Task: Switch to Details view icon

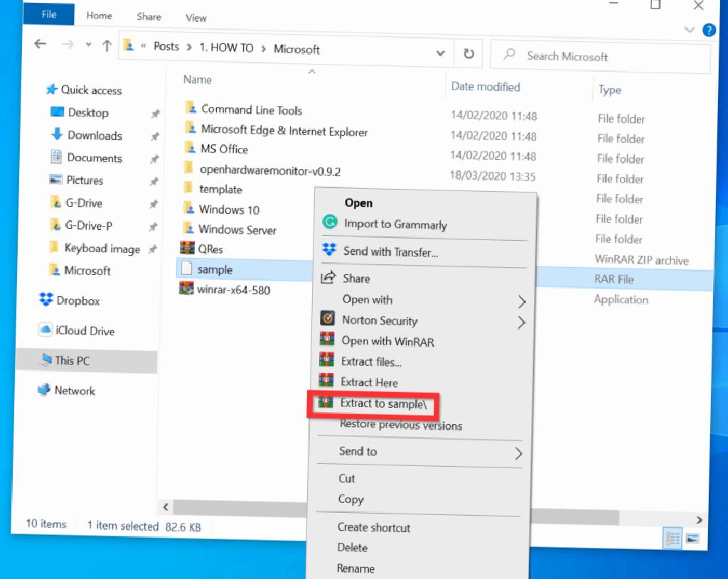Action: (x=673, y=539)
